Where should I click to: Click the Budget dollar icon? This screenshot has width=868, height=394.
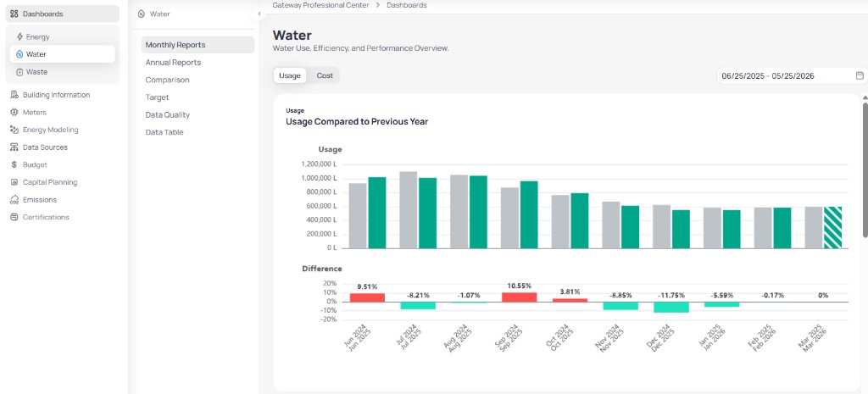14,164
